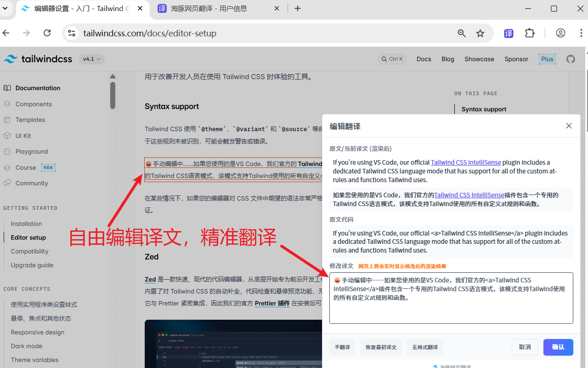Open the tab search dropdown arrow

5,8
